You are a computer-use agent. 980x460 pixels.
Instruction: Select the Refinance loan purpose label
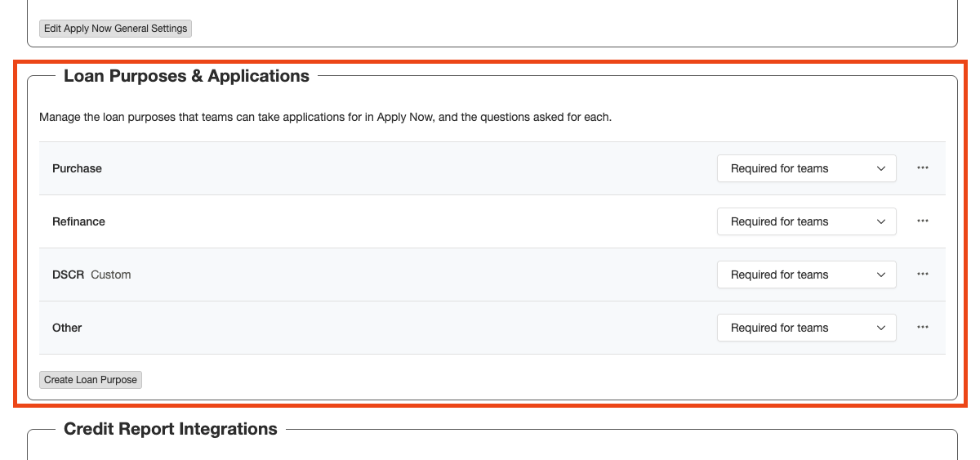point(78,221)
